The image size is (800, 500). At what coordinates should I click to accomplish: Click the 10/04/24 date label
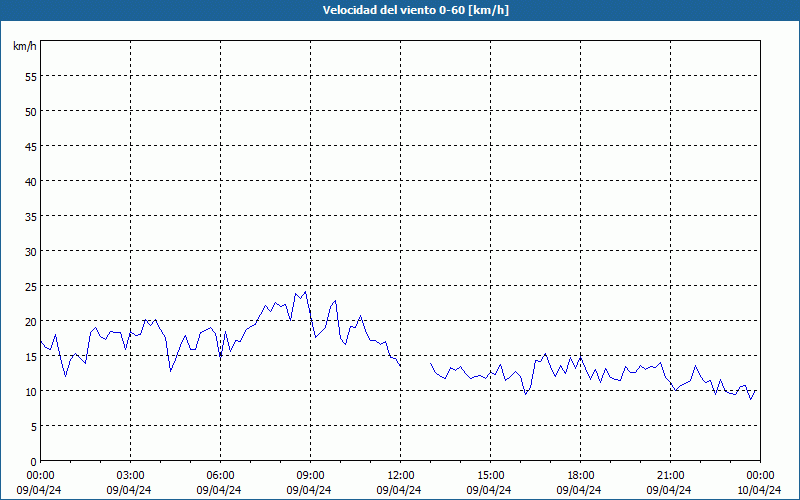759,490
